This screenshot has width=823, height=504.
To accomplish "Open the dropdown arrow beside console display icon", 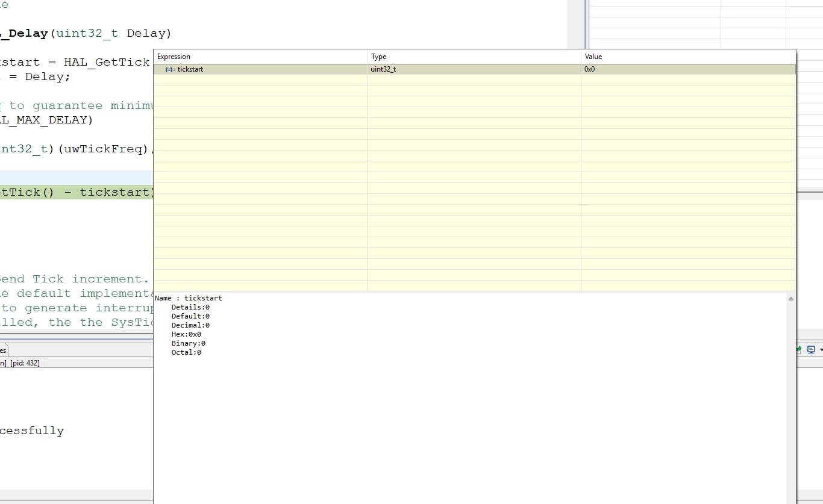I will [x=821, y=350].
